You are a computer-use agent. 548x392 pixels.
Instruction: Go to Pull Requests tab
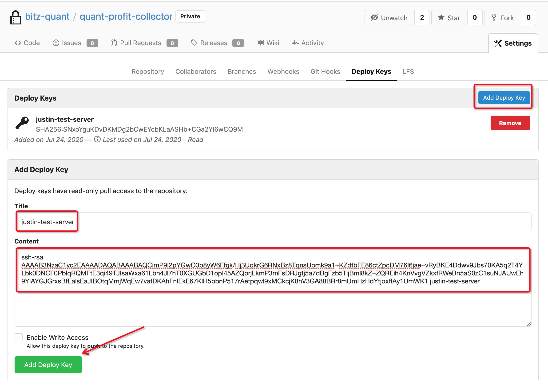[x=140, y=43]
